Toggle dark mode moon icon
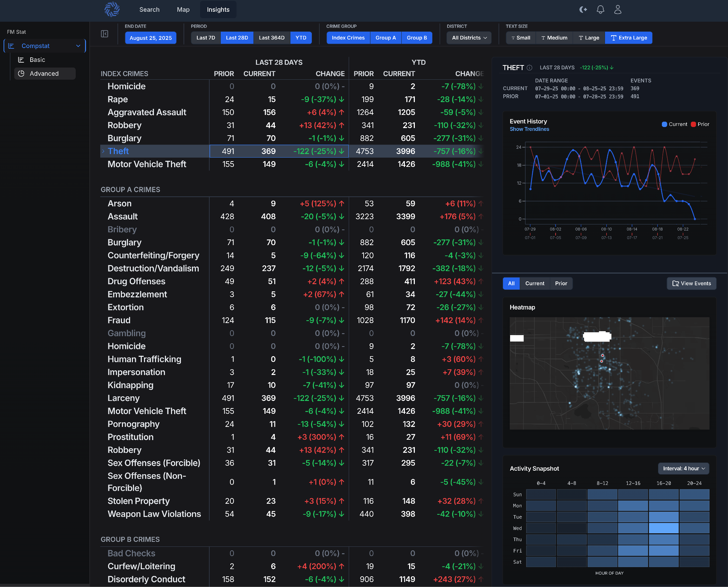728x587 pixels. pyautogui.click(x=583, y=10)
